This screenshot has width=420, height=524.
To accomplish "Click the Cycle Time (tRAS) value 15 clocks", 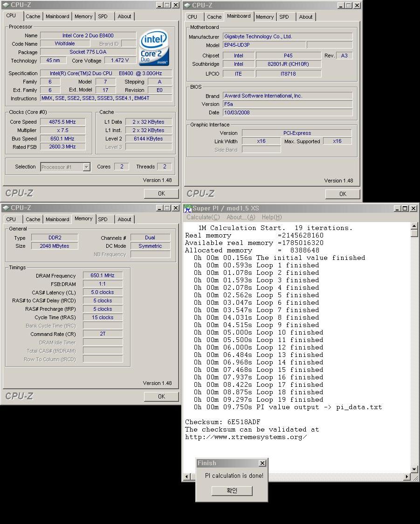I will click(103, 317).
